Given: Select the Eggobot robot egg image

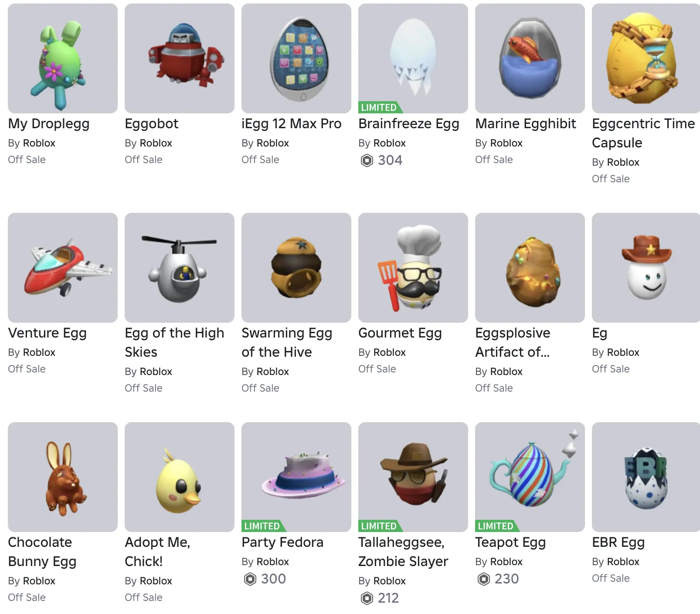Looking at the screenshot, I should (x=180, y=58).
